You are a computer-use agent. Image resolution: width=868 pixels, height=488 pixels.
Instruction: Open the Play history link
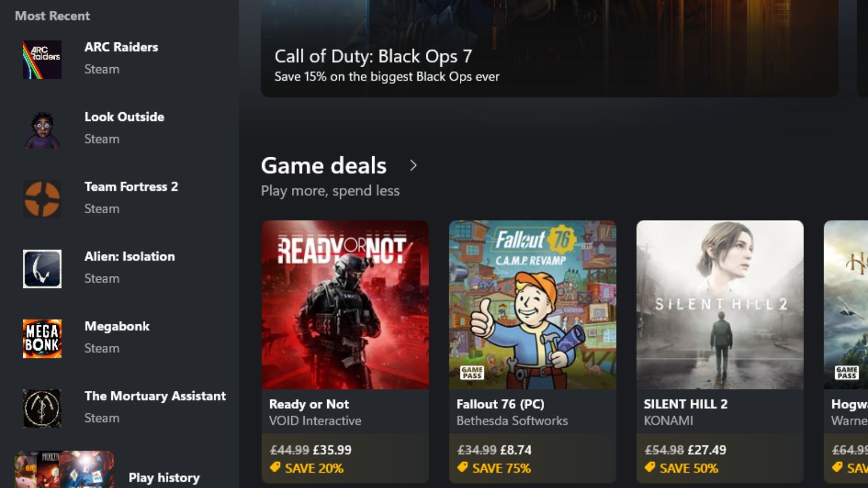coord(164,478)
